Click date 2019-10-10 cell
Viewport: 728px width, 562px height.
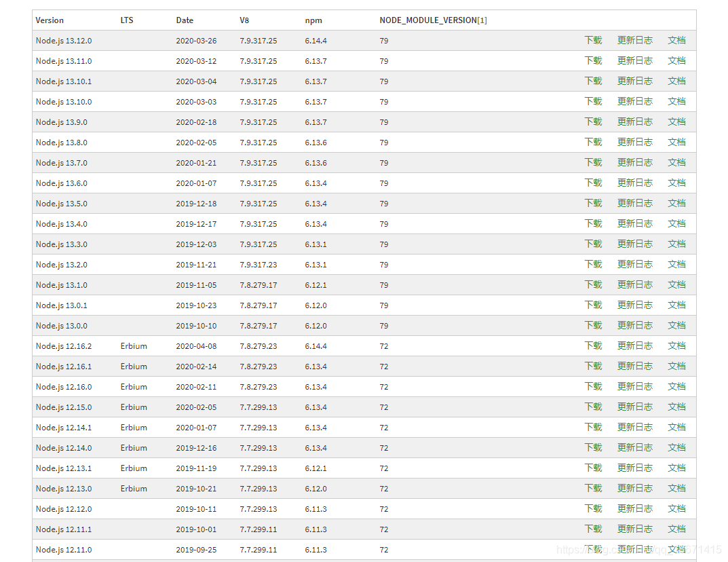196,326
